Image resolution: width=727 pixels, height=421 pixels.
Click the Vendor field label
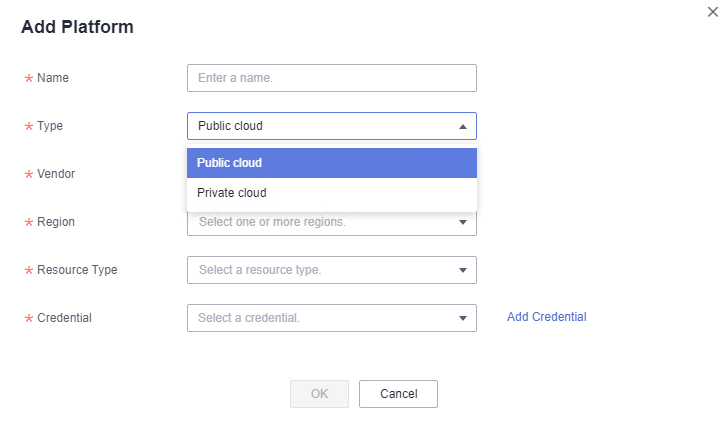55,174
